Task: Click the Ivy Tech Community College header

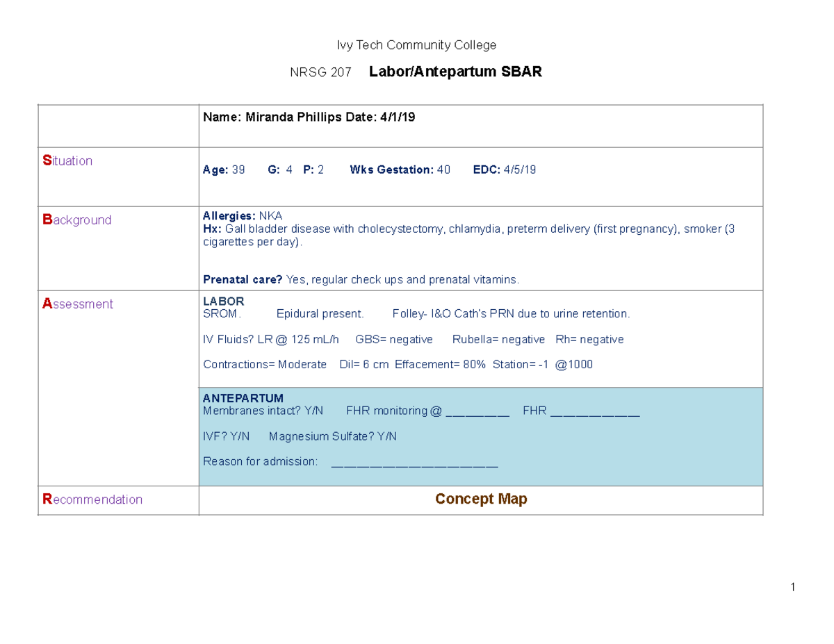Action: (x=416, y=44)
